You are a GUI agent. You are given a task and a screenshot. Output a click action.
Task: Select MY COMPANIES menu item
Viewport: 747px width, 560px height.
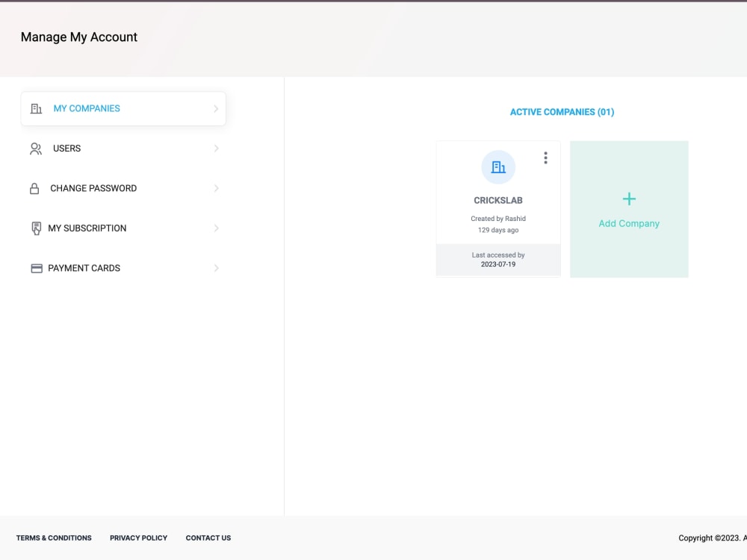click(x=123, y=108)
